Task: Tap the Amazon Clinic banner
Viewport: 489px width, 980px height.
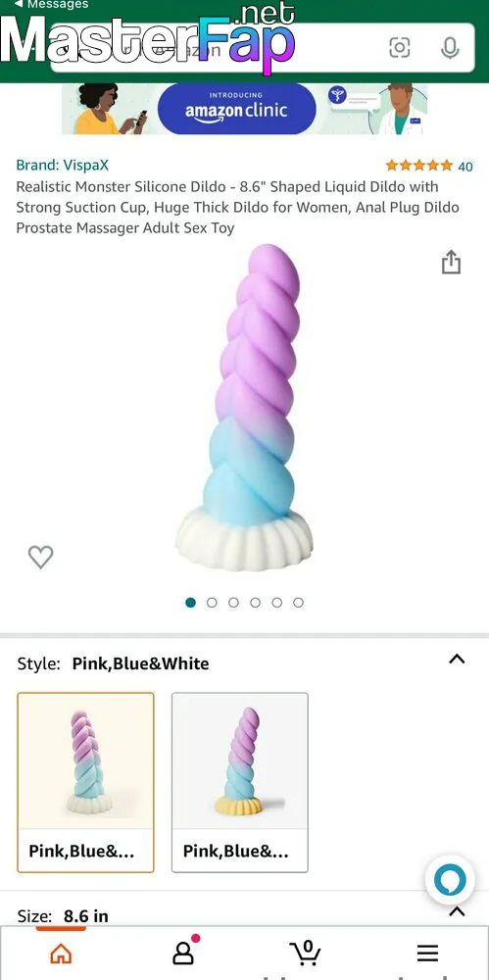Action: point(245,110)
